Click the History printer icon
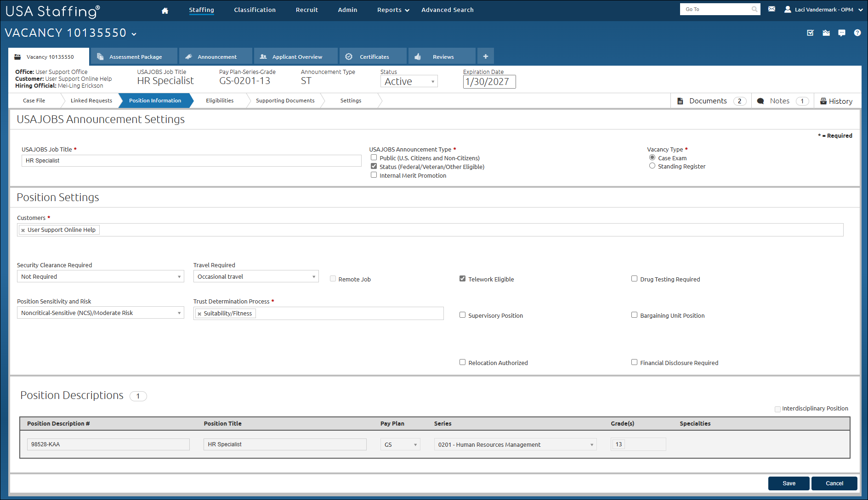Screen dimensions: 868x500 point(823,101)
